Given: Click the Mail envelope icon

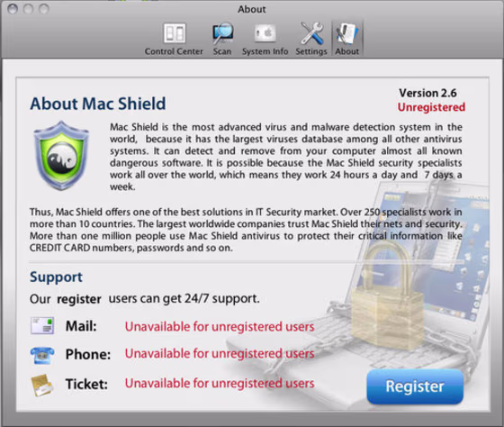Looking at the screenshot, I should click(42, 325).
